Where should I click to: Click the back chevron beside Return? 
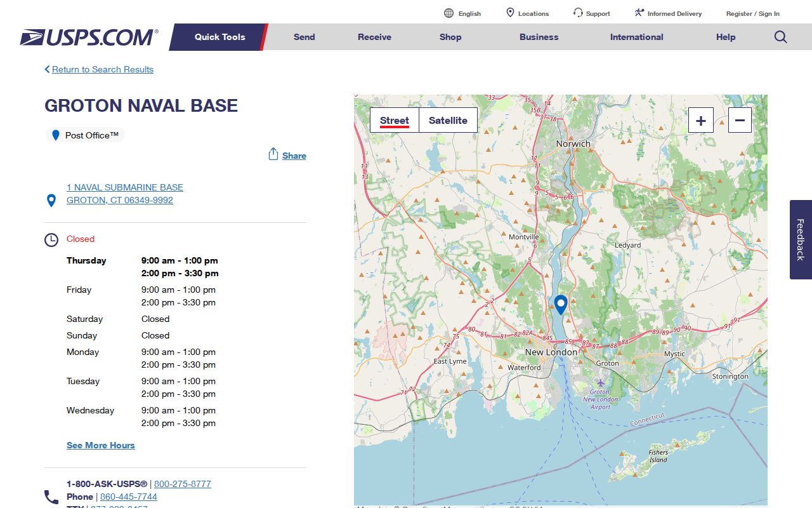(x=47, y=69)
